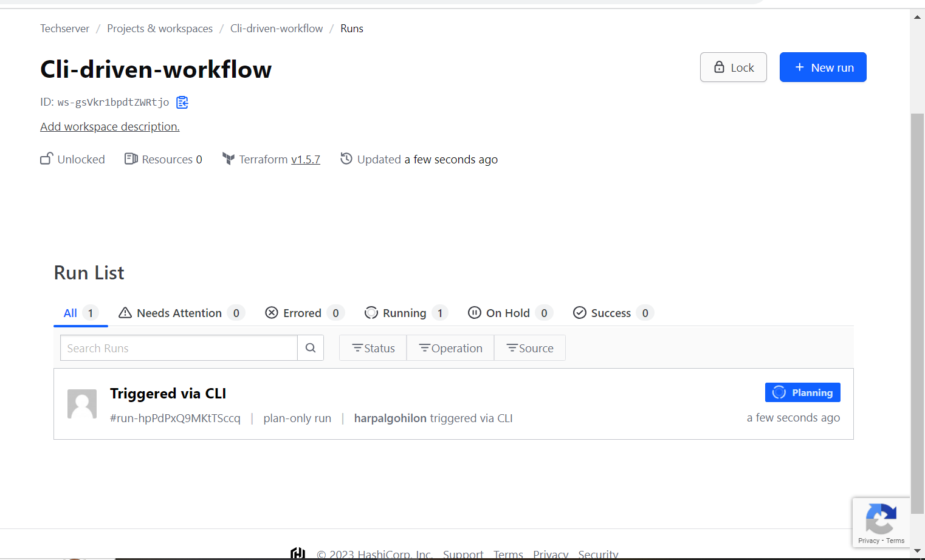Switch to Needs Attention tab
The width and height of the screenshot is (925, 560).
coord(182,313)
